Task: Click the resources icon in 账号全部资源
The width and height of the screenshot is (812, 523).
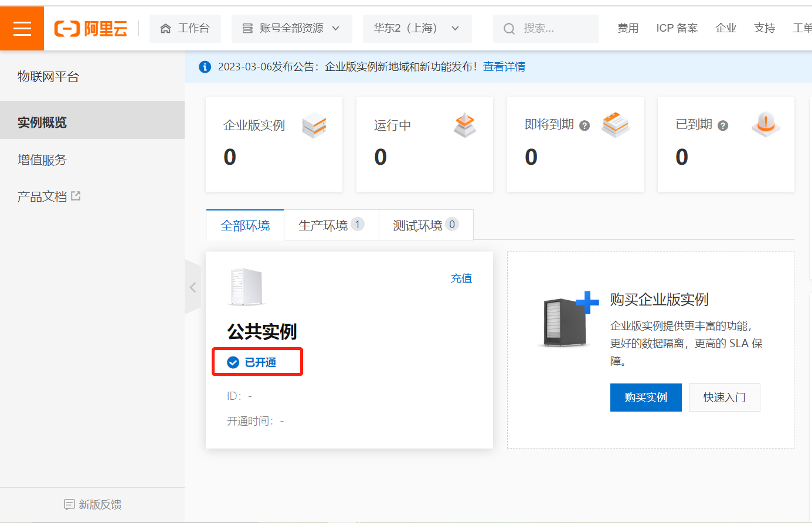Action: point(247,28)
